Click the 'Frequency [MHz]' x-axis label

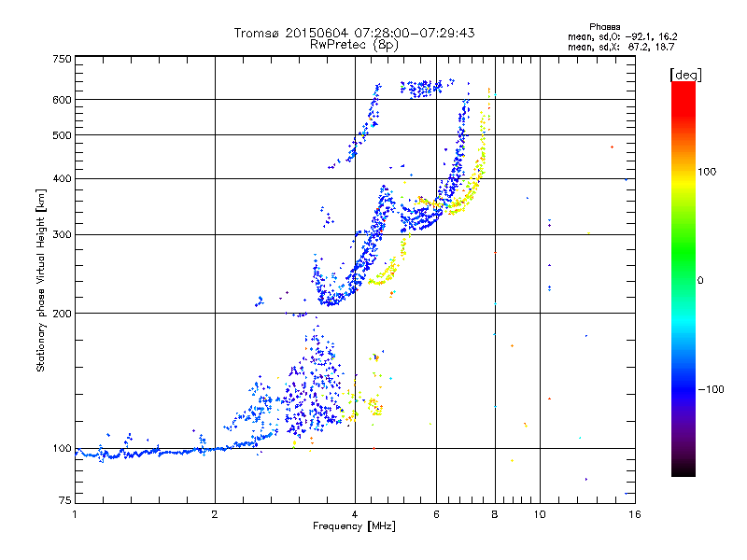tap(354, 526)
